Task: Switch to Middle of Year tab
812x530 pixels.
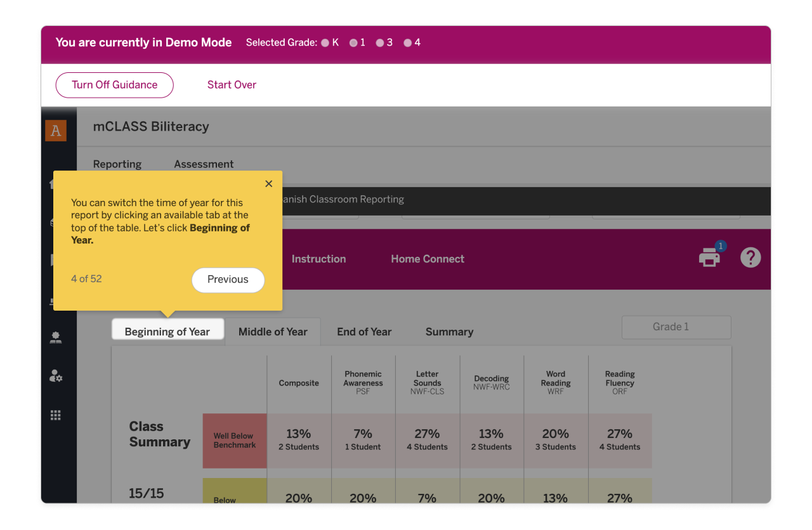Action: pyautogui.click(x=273, y=332)
